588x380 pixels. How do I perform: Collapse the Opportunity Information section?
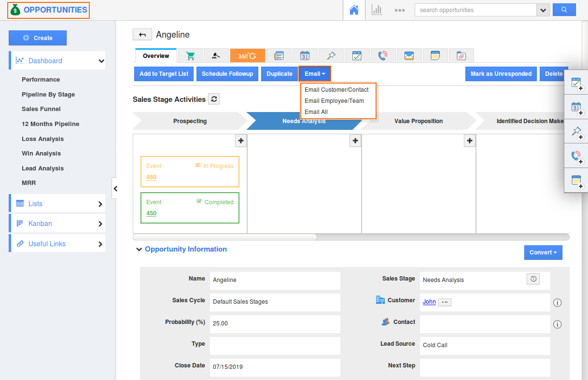tap(139, 250)
